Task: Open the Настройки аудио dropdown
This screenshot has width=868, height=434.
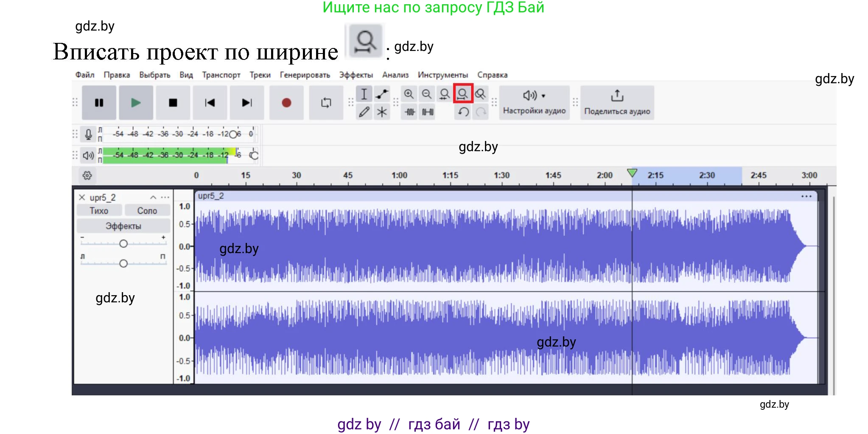Action: pyautogui.click(x=534, y=102)
